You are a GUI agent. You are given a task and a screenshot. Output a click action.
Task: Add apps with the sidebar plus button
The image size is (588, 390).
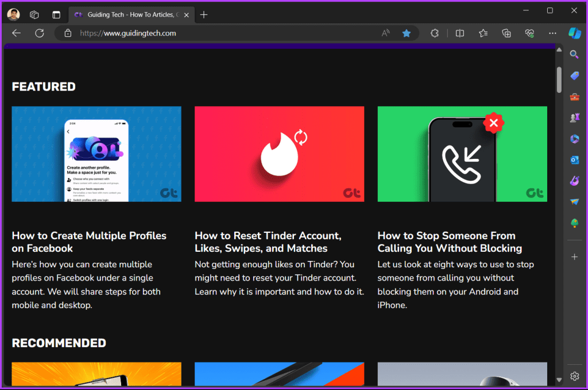click(574, 256)
